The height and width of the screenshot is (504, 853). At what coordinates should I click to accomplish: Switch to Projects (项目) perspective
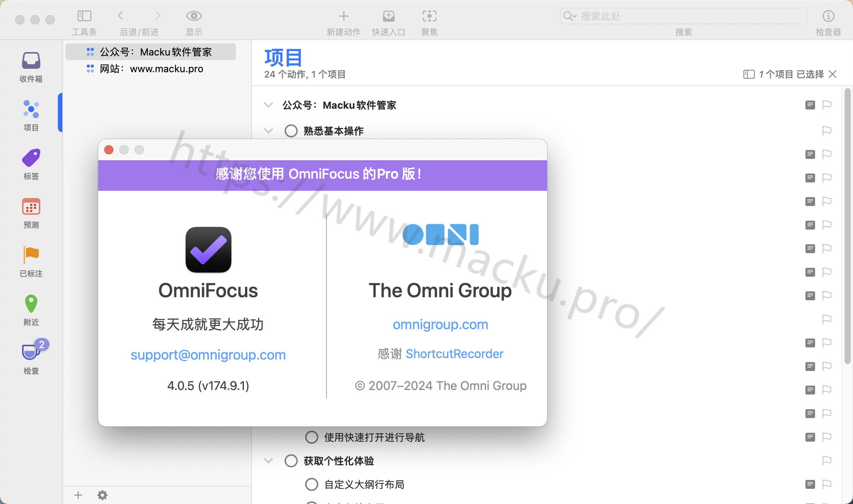(x=31, y=116)
